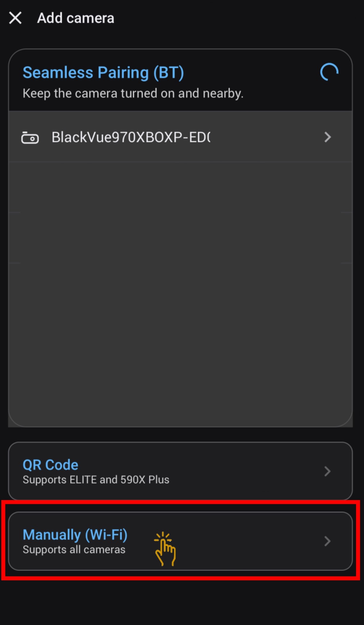This screenshot has height=625, width=364.
Task: Tap 'Supports all cameras' subtitle
Action: coord(74,550)
